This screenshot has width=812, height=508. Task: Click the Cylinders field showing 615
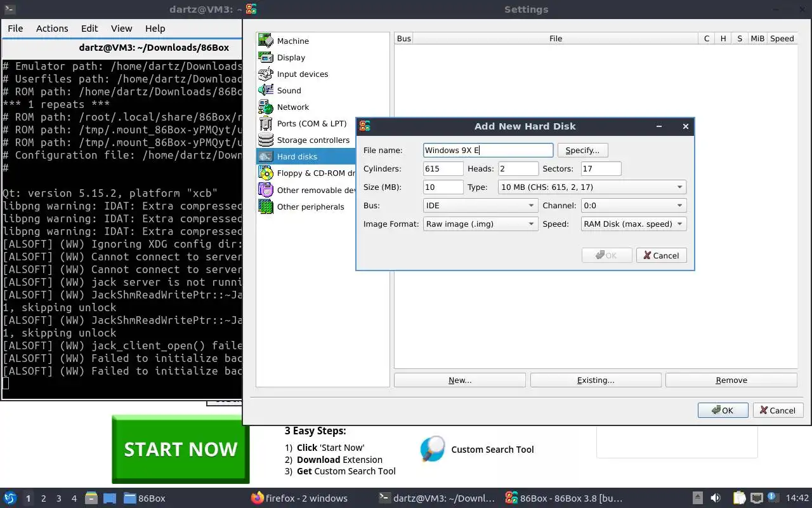coord(443,169)
